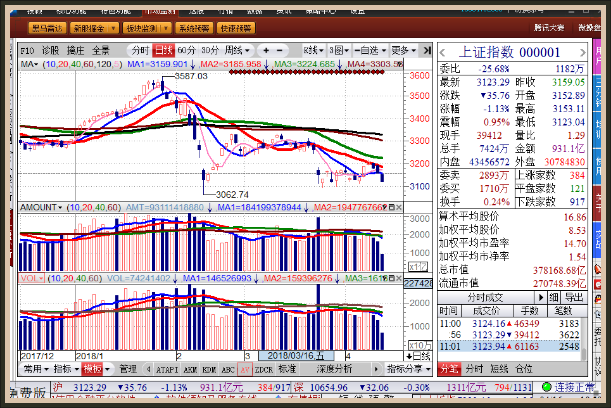Maximize the VOL indicator panel
The width and height of the screenshot is (611, 408).
[x=392, y=278]
